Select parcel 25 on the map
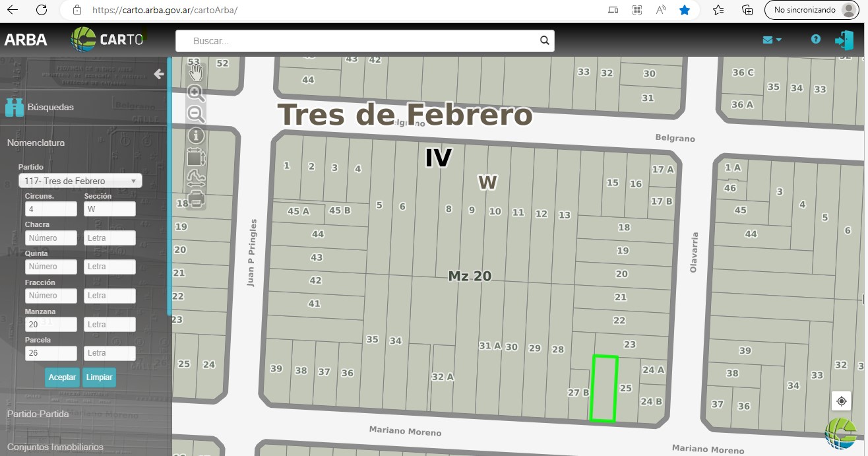The width and height of the screenshot is (868, 456). 627,389
